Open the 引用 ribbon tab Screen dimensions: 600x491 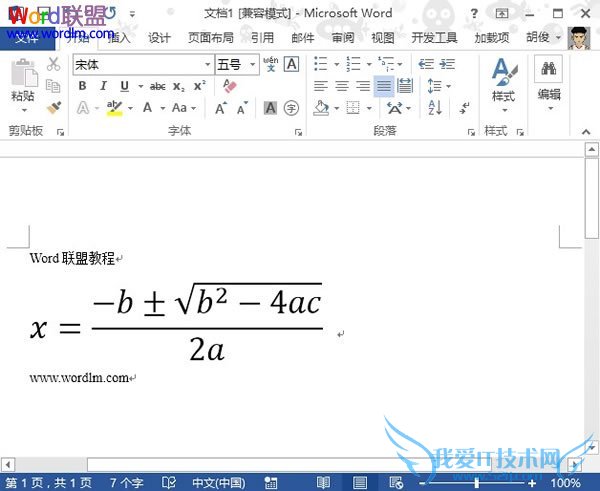[262, 38]
